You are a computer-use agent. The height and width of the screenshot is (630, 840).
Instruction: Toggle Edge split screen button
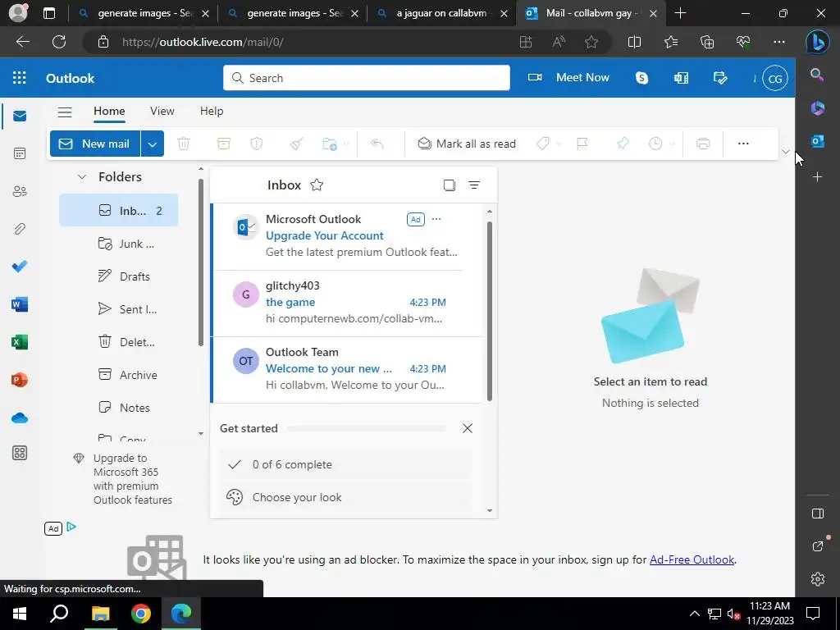pos(634,42)
